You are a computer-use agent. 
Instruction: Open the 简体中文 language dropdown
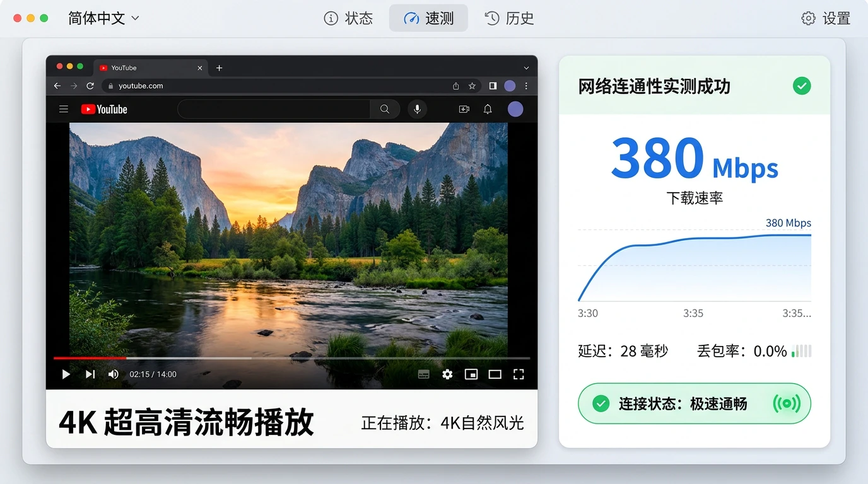coord(103,18)
